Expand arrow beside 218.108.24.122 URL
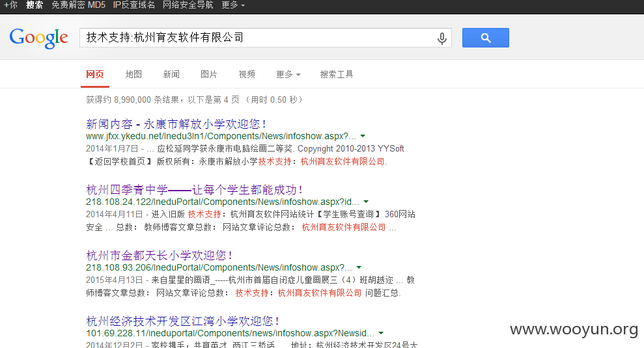The height and width of the screenshot is (348, 644). tap(366, 202)
